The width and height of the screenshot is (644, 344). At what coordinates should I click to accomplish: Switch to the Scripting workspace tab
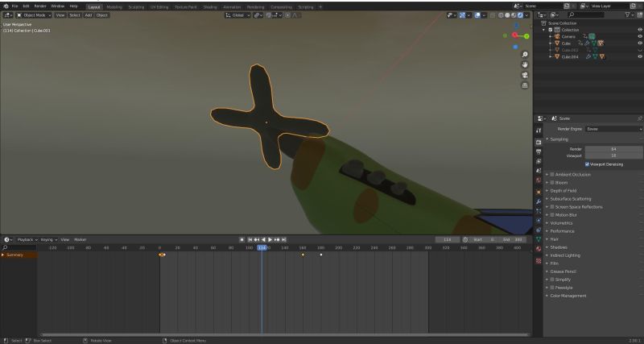point(306,7)
